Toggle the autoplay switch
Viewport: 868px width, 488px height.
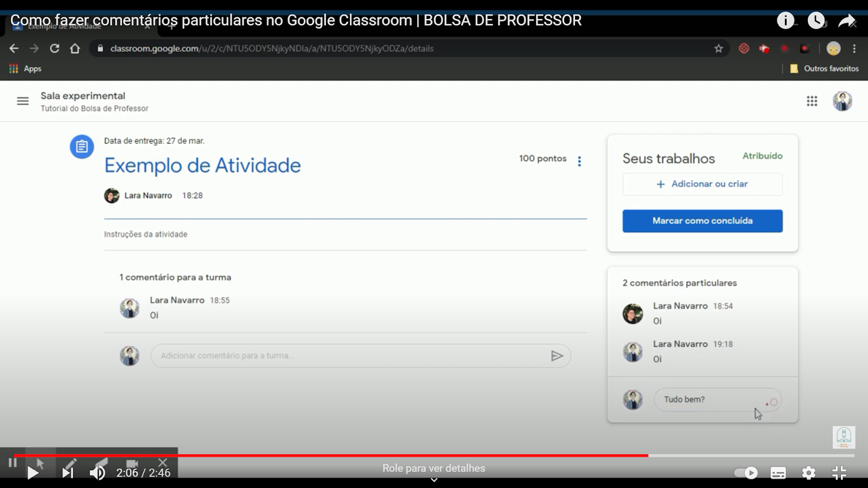pyautogui.click(x=746, y=473)
